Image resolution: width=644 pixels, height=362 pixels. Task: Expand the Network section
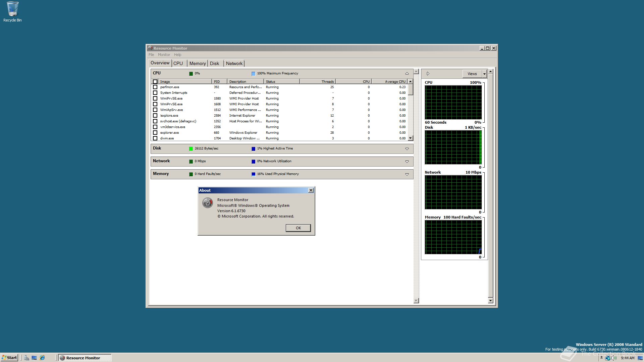pos(407,162)
